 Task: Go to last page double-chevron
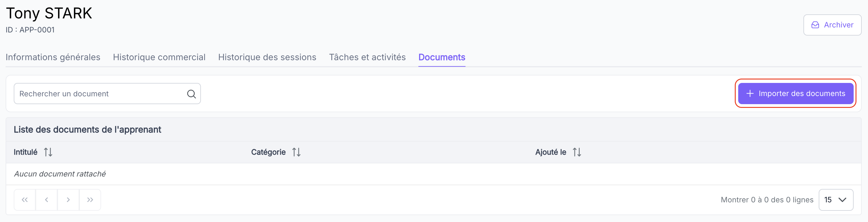coord(90,200)
